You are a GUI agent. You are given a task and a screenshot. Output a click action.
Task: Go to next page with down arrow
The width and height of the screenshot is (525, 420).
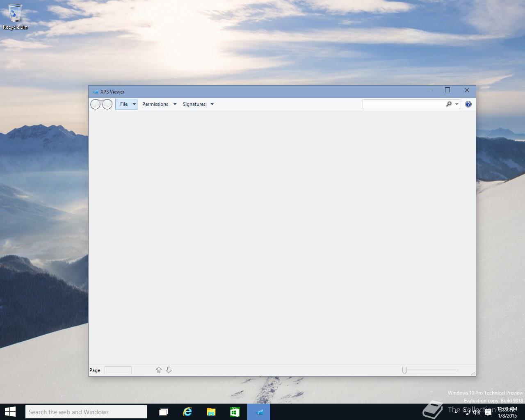click(x=169, y=370)
